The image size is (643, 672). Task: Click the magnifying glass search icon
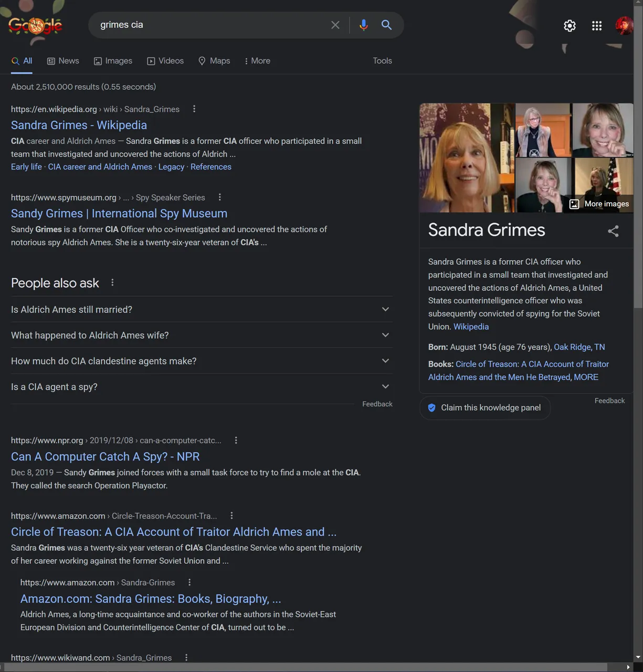pos(386,25)
